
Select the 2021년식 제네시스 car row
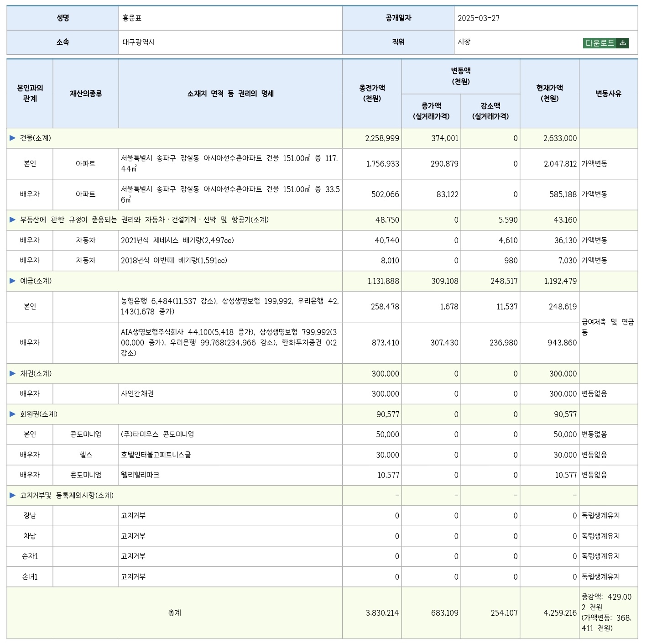[322, 240]
